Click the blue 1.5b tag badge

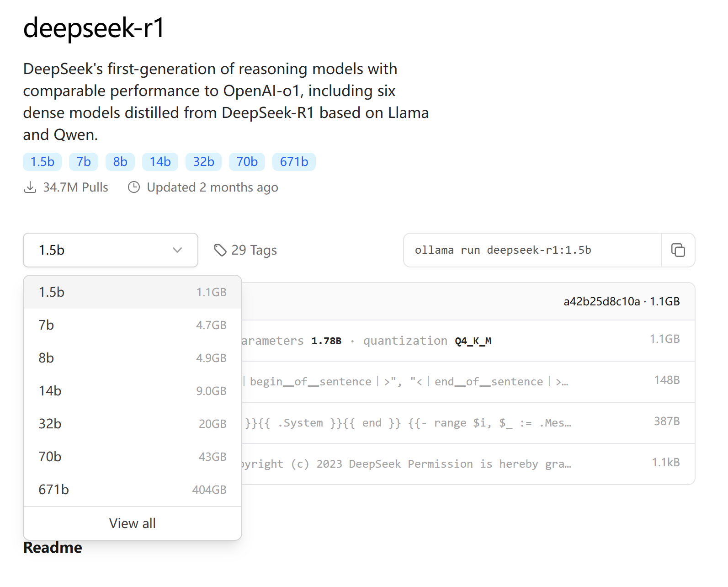43,162
